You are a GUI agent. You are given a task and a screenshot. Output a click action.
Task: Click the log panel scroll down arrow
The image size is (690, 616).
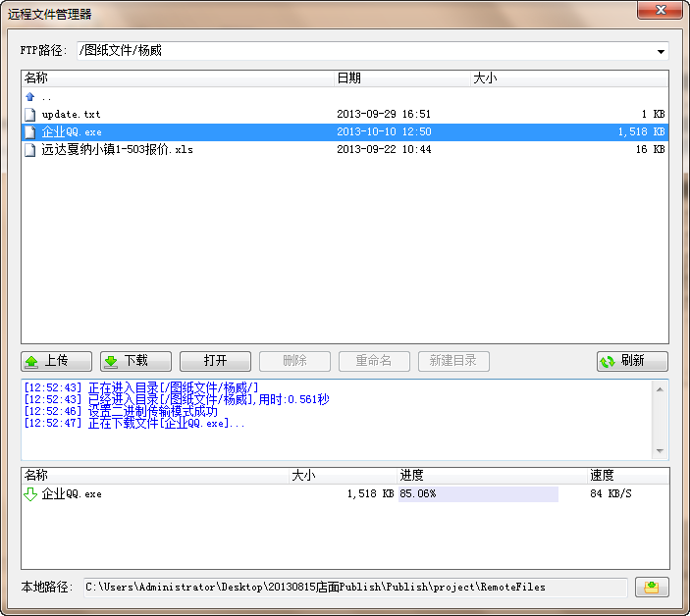tap(660, 450)
